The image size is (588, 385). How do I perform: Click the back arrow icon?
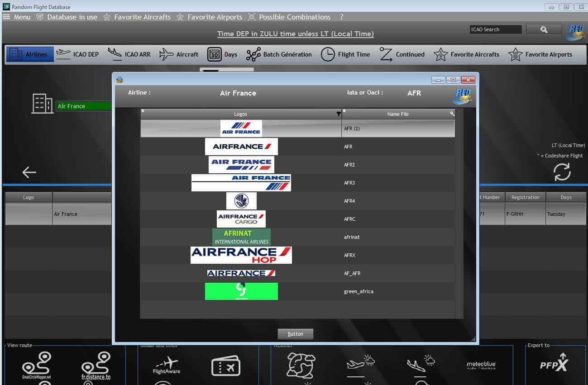pos(29,172)
